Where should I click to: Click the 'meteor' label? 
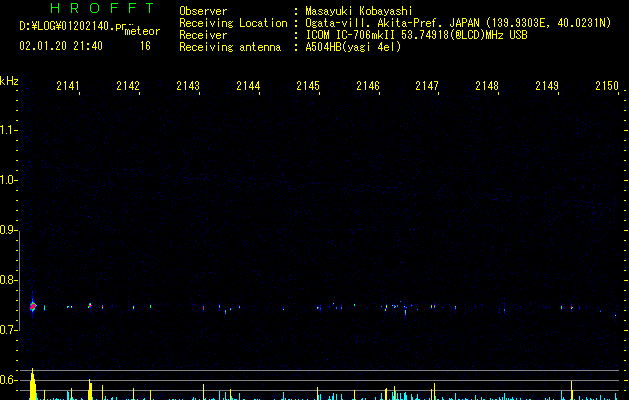click(142, 31)
